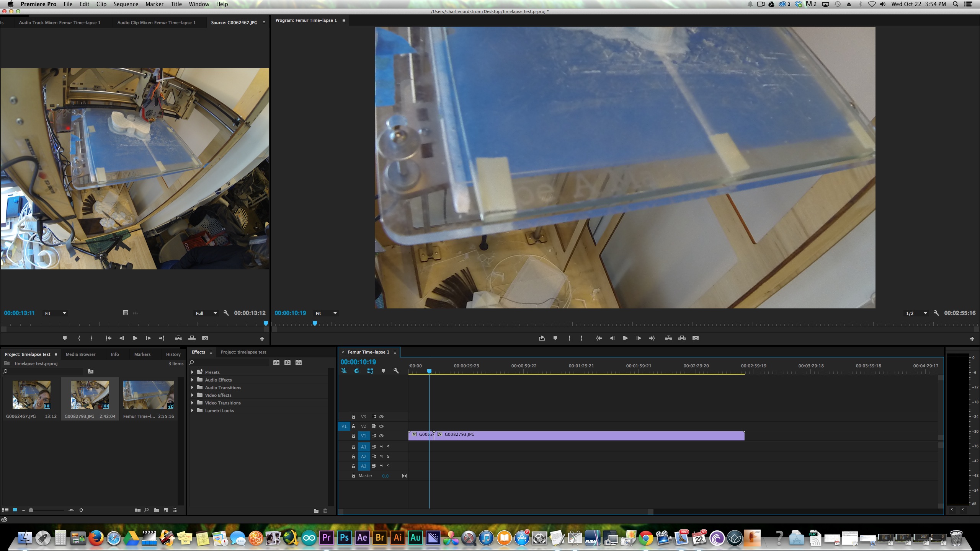Switch Project panel to Icon view

(15, 510)
